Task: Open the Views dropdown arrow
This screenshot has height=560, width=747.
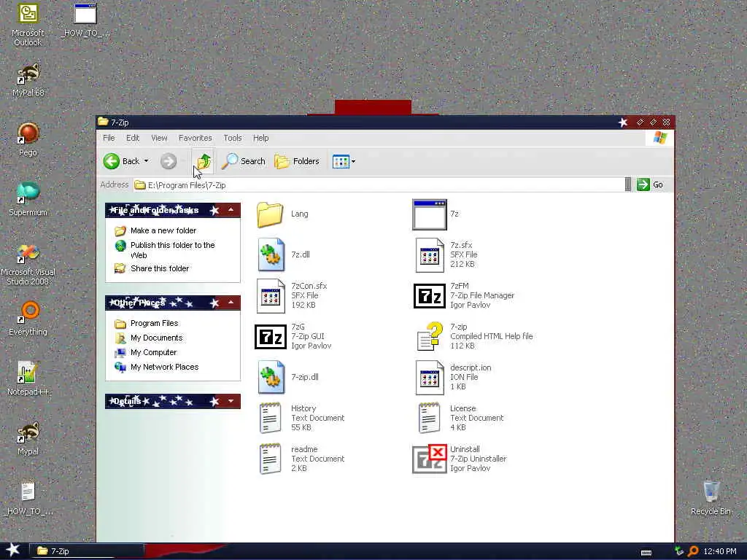Action: pyautogui.click(x=354, y=161)
